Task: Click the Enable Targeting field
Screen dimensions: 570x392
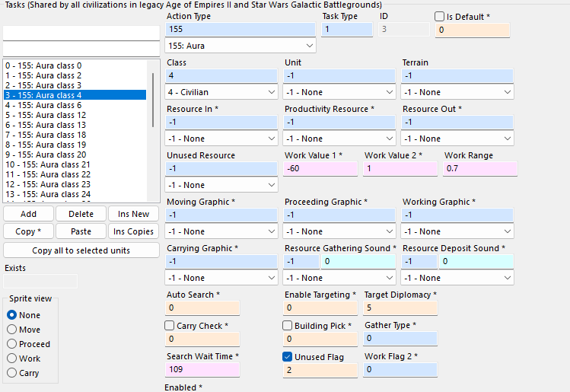Action: (320, 308)
